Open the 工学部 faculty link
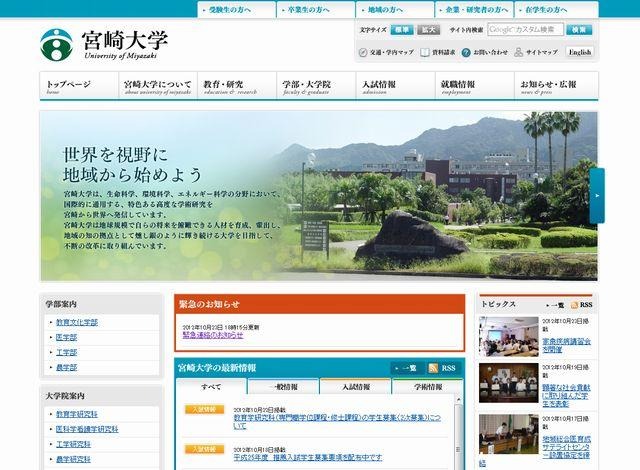 pyautogui.click(x=67, y=352)
